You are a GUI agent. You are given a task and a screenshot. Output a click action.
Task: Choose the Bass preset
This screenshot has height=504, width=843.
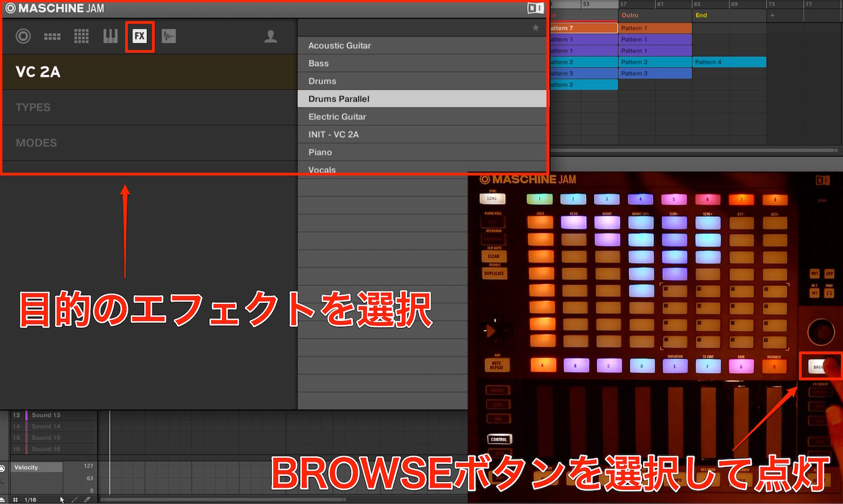point(422,63)
